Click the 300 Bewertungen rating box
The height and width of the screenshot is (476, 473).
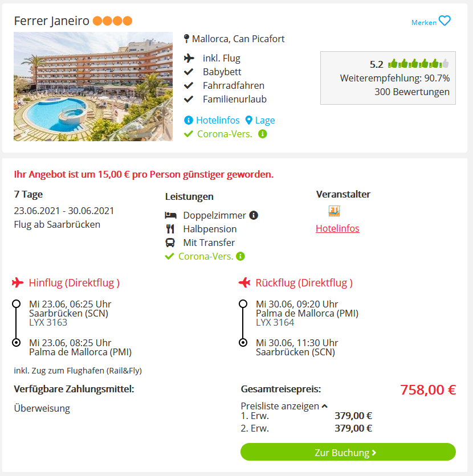[x=388, y=78]
